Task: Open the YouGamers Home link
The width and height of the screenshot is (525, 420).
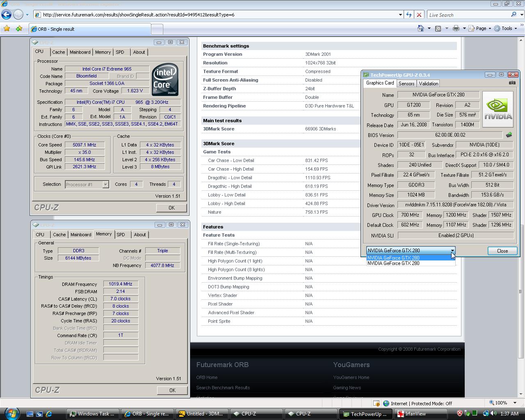Action: 351,377
